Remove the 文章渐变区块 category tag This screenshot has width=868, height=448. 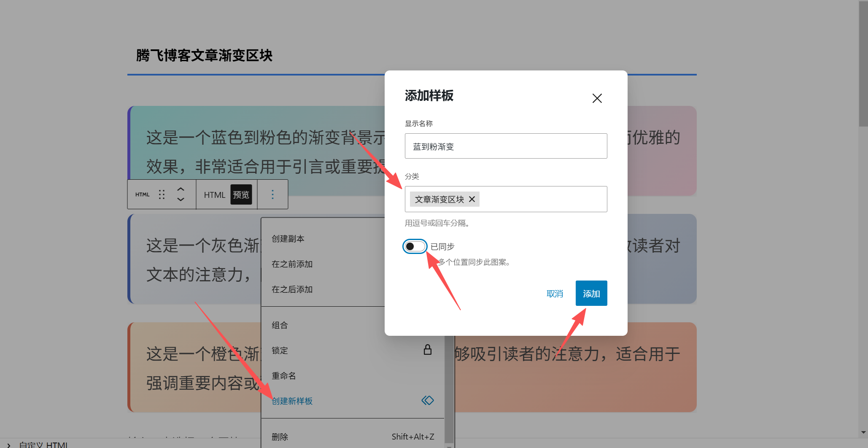coord(472,199)
